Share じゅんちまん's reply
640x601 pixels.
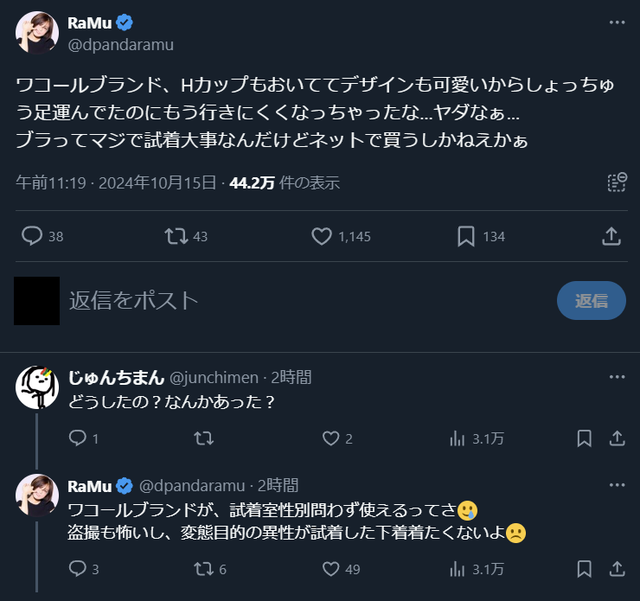(612, 438)
